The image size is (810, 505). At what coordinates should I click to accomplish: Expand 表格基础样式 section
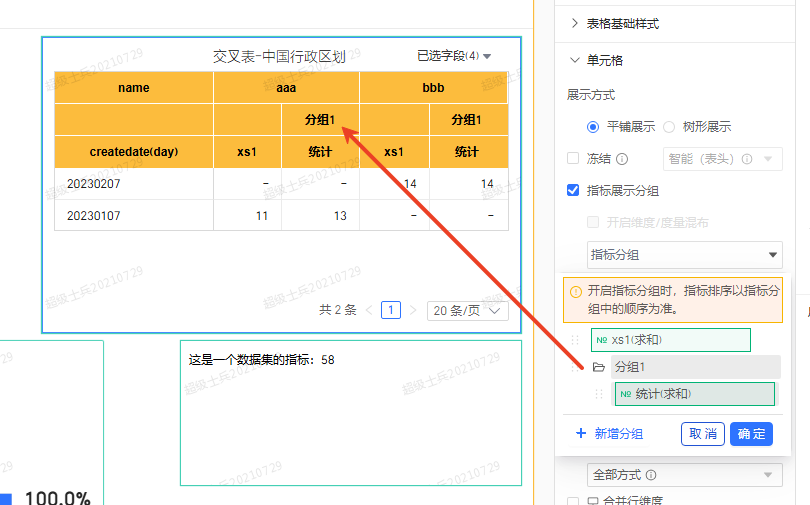click(x=575, y=23)
